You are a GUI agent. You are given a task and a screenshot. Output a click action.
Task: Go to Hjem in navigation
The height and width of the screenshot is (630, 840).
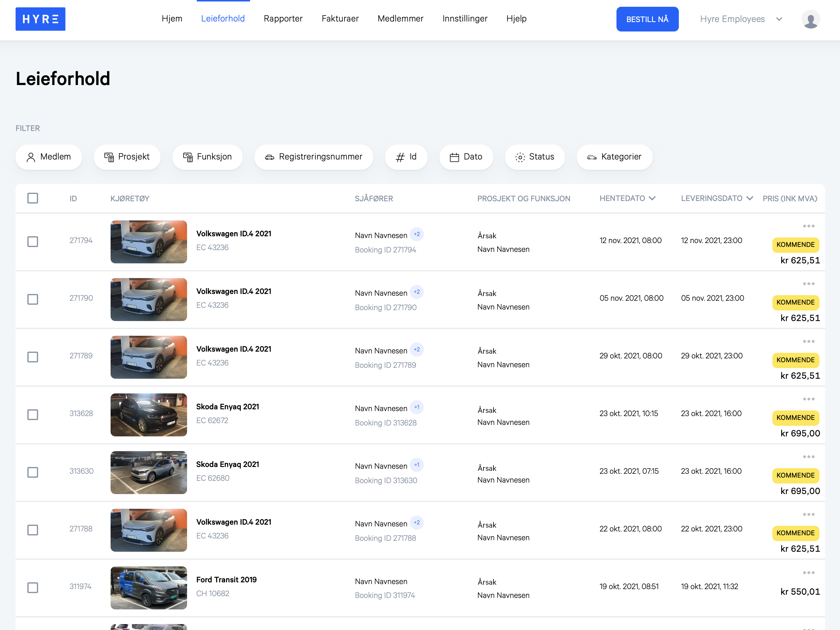pyautogui.click(x=172, y=19)
